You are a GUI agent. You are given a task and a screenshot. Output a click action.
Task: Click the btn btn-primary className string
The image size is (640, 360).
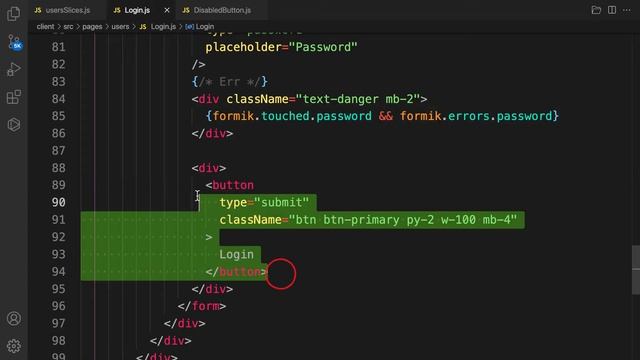(403, 220)
